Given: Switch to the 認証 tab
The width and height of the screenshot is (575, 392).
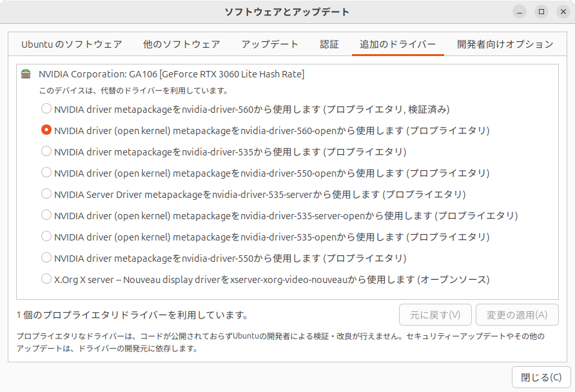Looking at the screenshot, I should click(x=329, y=44).
